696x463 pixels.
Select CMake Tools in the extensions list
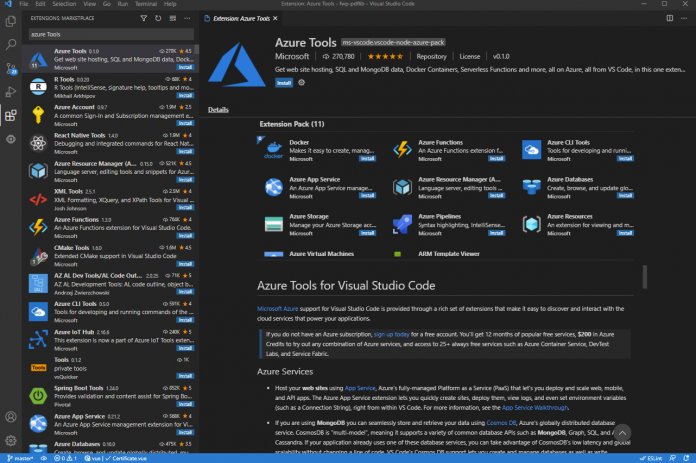tap(111, 255)
